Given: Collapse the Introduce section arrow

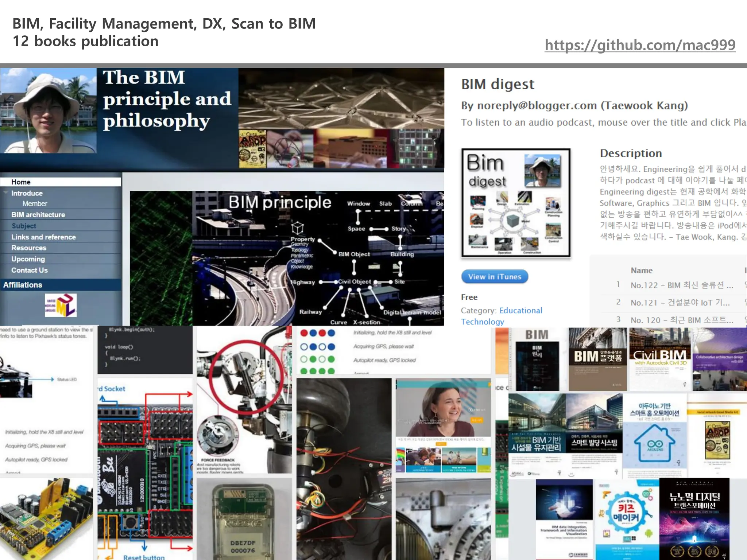Looking at the screenshot, I should point(5,192).
